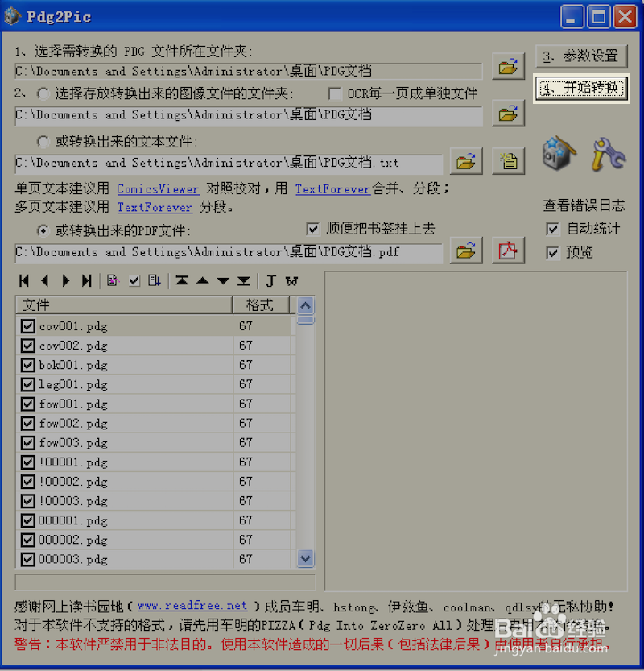644x671 pixels.
Task: Open second-line TextForever link
Action: 155,207
